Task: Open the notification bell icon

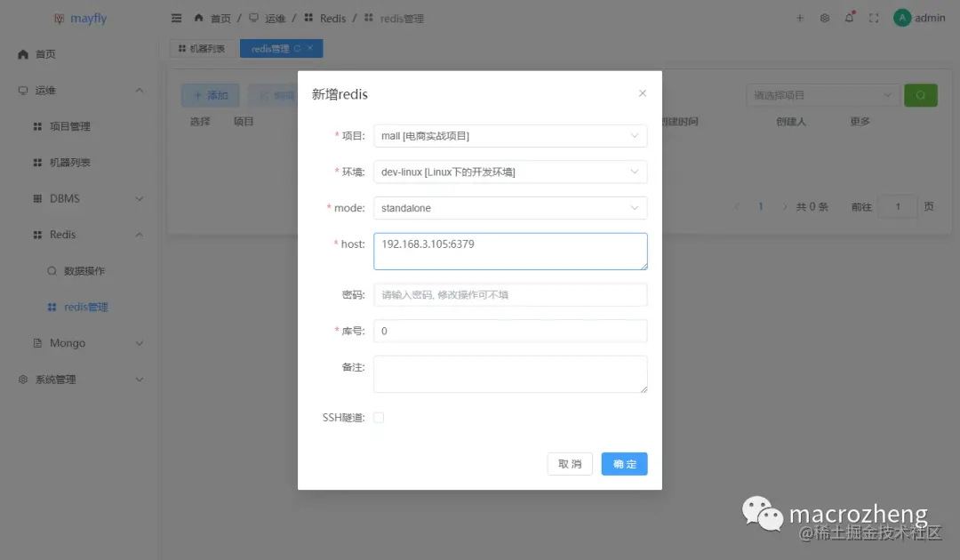Action: coord(849,18)
